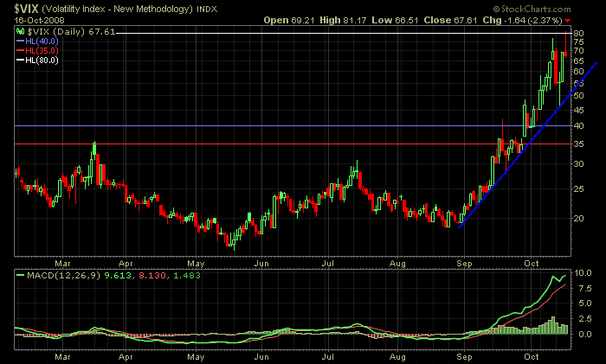This screenshot has width=606, height=364.
Task: Select the HL(80.0) legend entry
Action: coord(37,61)
